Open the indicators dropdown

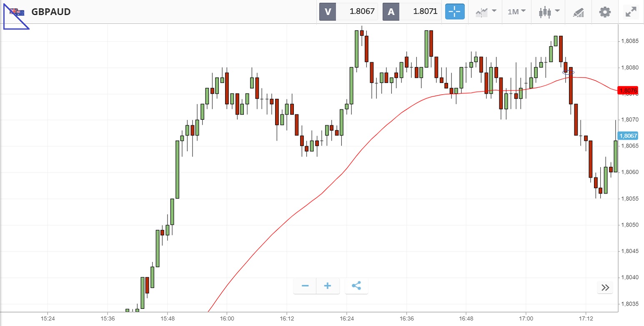tap(486, 12)
